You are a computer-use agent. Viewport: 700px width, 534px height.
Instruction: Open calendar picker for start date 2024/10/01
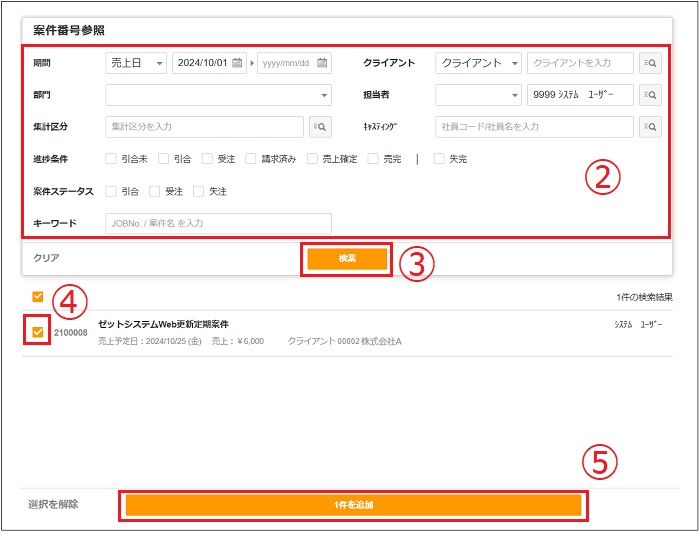[x=237, y=63]
